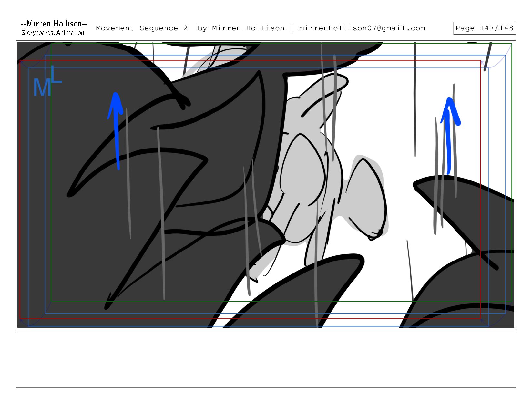Screen dimensions: 532x412
Task: Click the mirrenhollison07@gmail.com email address
Action: (362, 28)
